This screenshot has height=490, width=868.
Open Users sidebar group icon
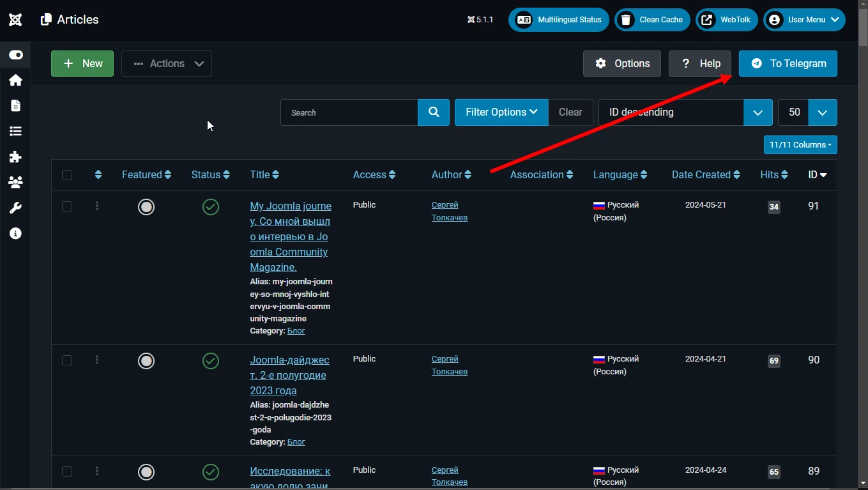click(x=15, y=182)
